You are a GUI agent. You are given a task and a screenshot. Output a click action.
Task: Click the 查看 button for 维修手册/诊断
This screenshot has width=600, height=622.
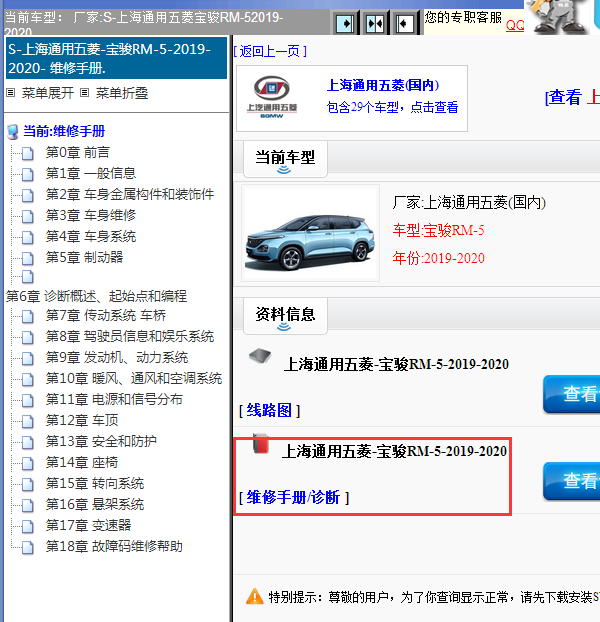[571, 481]
